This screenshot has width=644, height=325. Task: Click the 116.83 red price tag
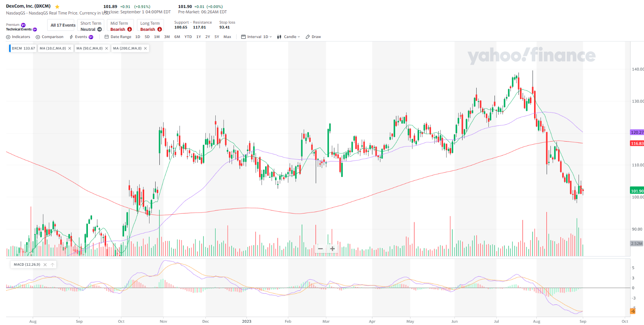point(637,143)
